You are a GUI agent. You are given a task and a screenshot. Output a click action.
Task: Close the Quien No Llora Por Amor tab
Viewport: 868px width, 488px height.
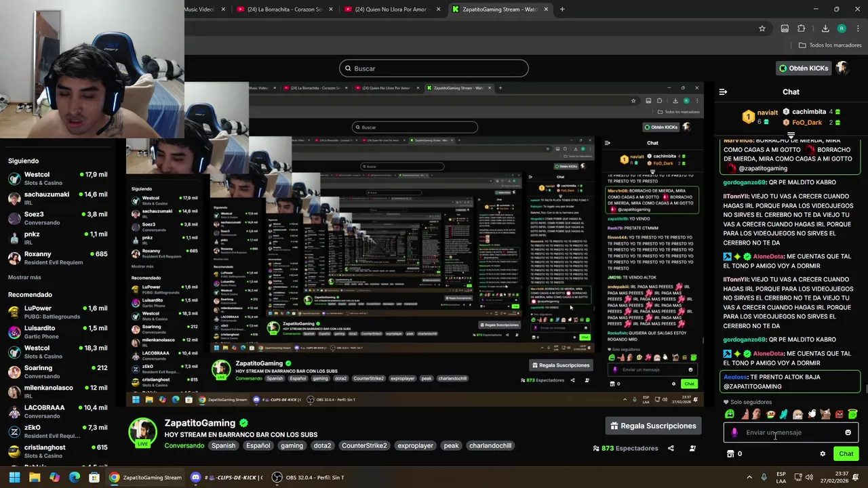pyautogui.click(x=439, y=9)
